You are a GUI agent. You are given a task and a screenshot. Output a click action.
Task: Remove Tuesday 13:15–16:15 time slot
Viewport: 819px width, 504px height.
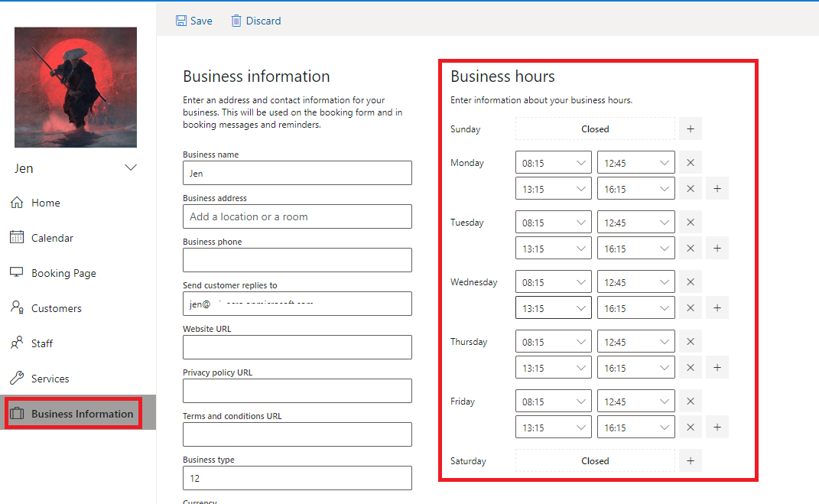(691, 248)
